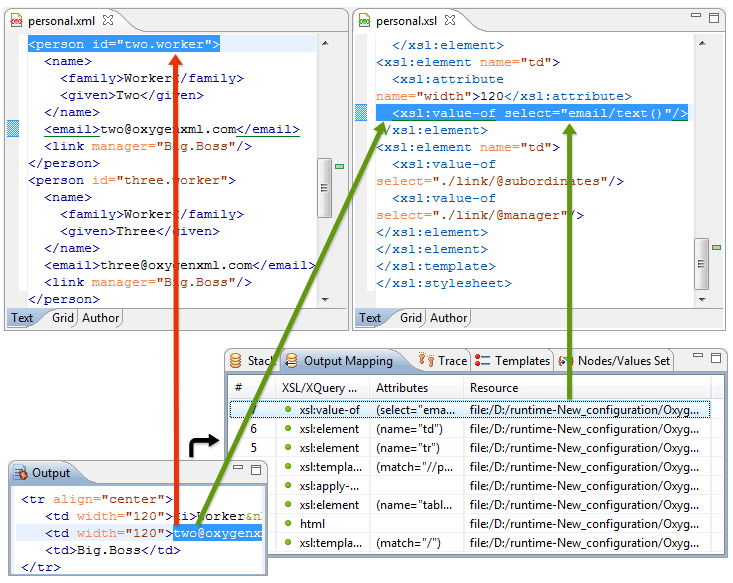Maximize the personal.xsl editor pane
This screenshot has height=583, width=733.
[714, 18]
